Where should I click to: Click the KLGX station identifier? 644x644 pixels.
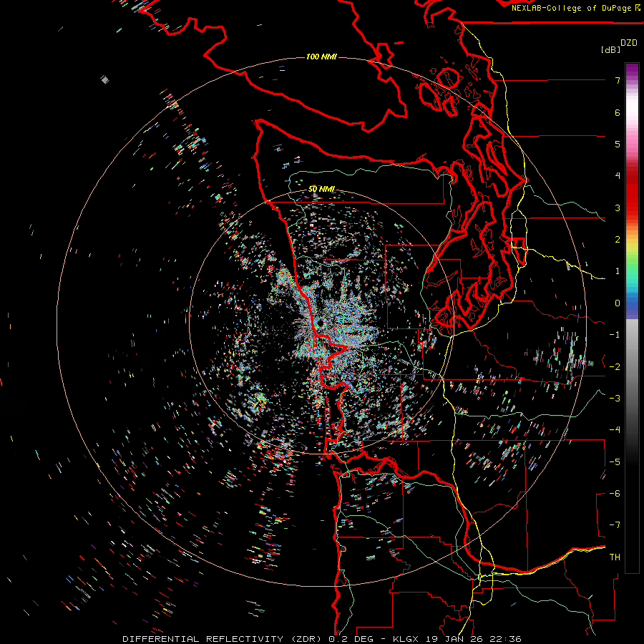pos(407,639)
